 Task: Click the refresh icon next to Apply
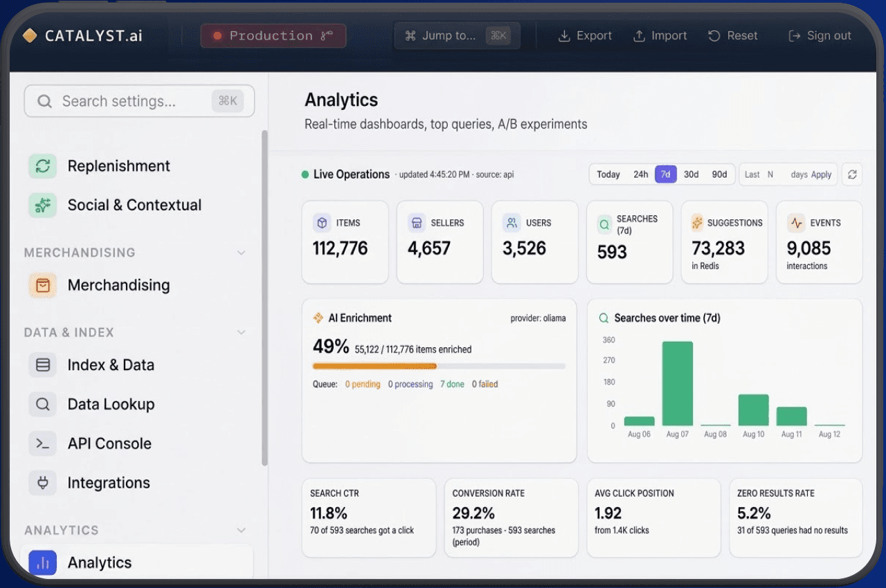tap(852, 174)
